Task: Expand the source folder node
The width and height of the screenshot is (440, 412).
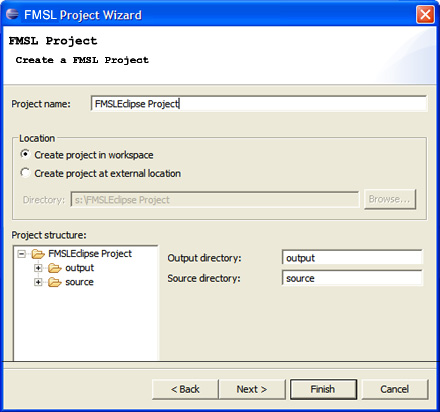Action: click(38, 282)
